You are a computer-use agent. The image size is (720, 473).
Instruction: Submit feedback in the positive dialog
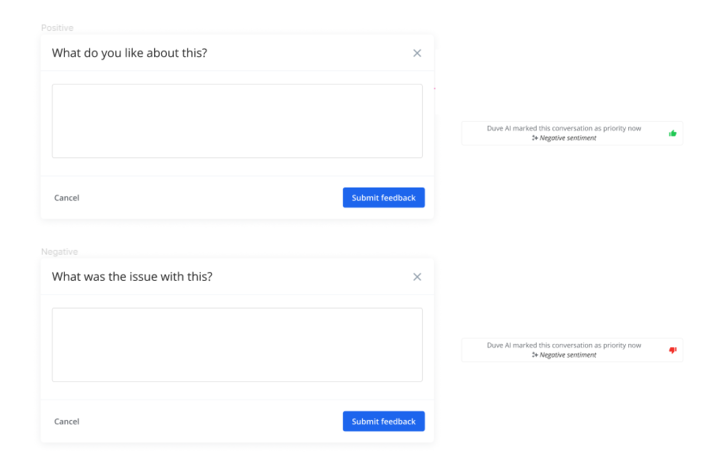click(x=384, y=197)
